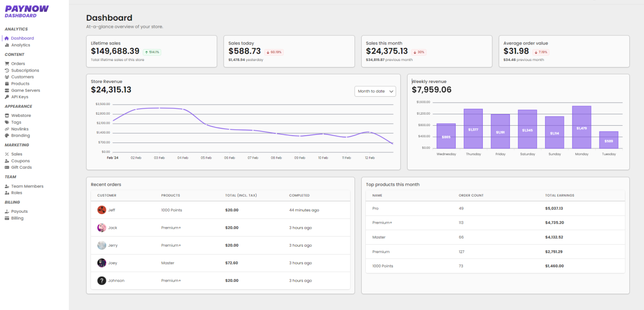Select the Sunday bar in weekly revenue
644x310 pixels.
point(554,133)
